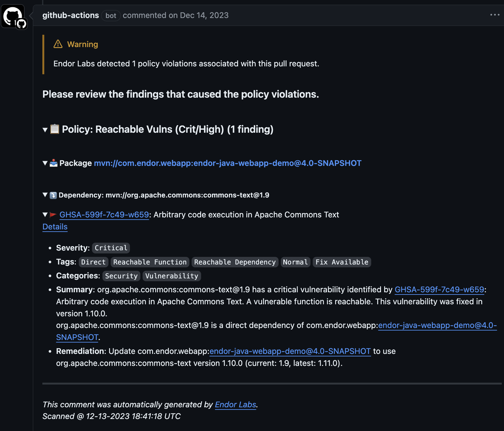504x431 pixels.
Task: Open the github-actions avatar icon
Action: (x=13, y=16)
